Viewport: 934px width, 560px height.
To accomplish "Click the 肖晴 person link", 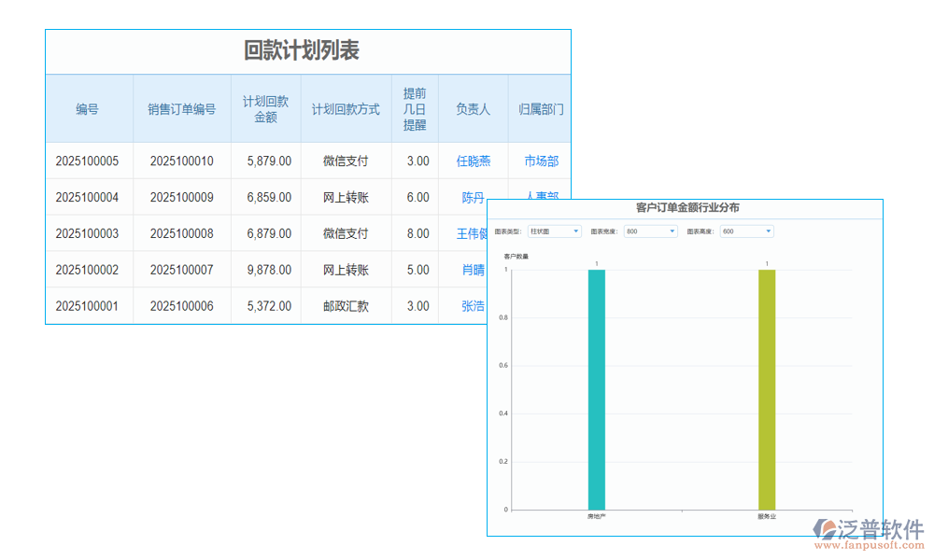I will [472, 270].
